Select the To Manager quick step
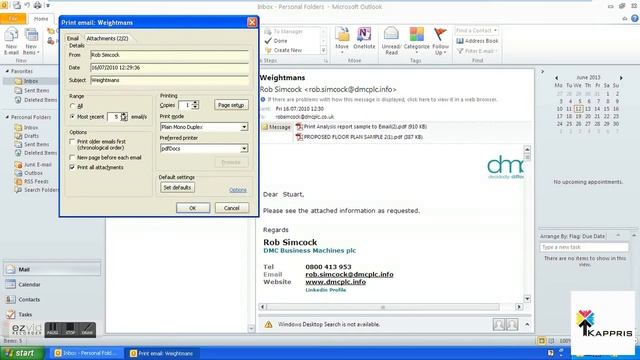 click(x=284, y=31)
